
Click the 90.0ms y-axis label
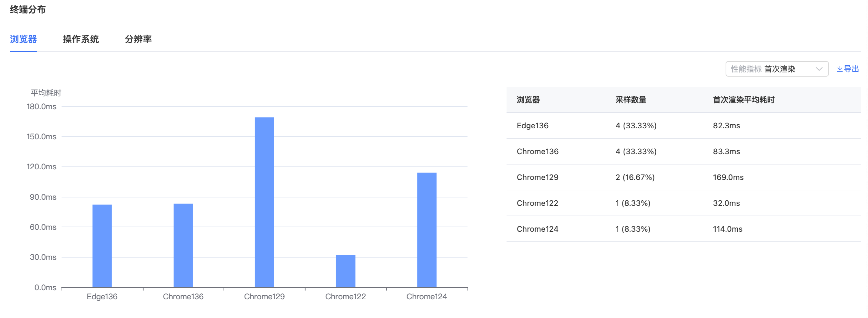[43, 197]
